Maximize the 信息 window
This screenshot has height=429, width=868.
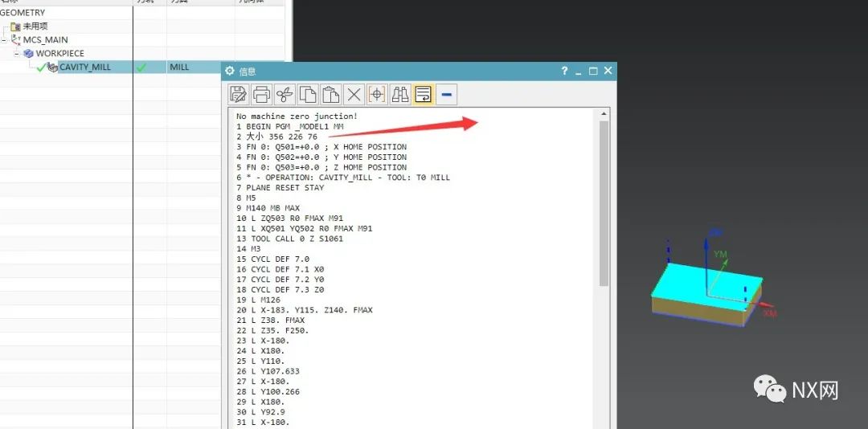pyautogui.click(x=593, y=71)
